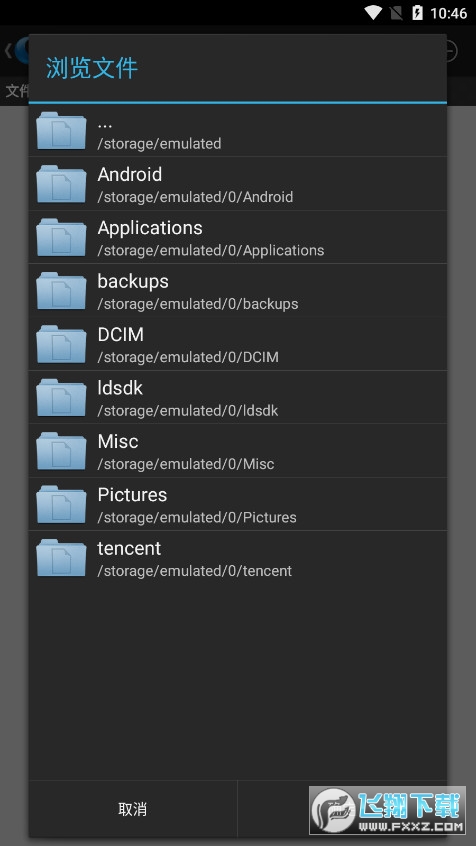Screen dimensions: 476x846
Task: Choose the DCIM folder label
Action: pos(120,335)
